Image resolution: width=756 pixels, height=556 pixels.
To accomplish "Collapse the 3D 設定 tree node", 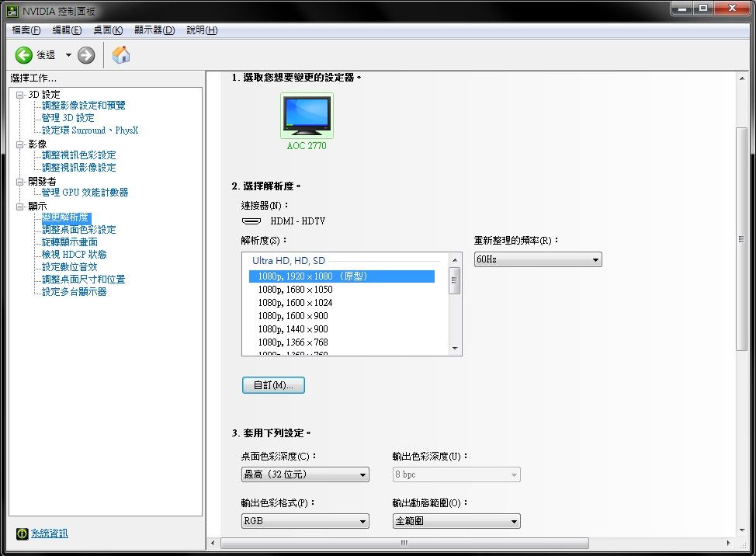I will pyautogui.click(x=20, y=94).
